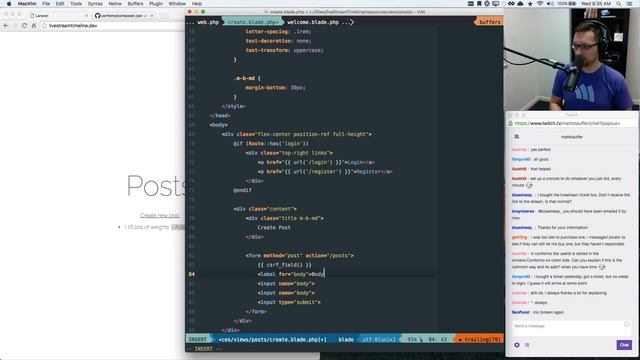Click the volume icon in menu bar
This screenshot has height=360, width=640.
550,4
